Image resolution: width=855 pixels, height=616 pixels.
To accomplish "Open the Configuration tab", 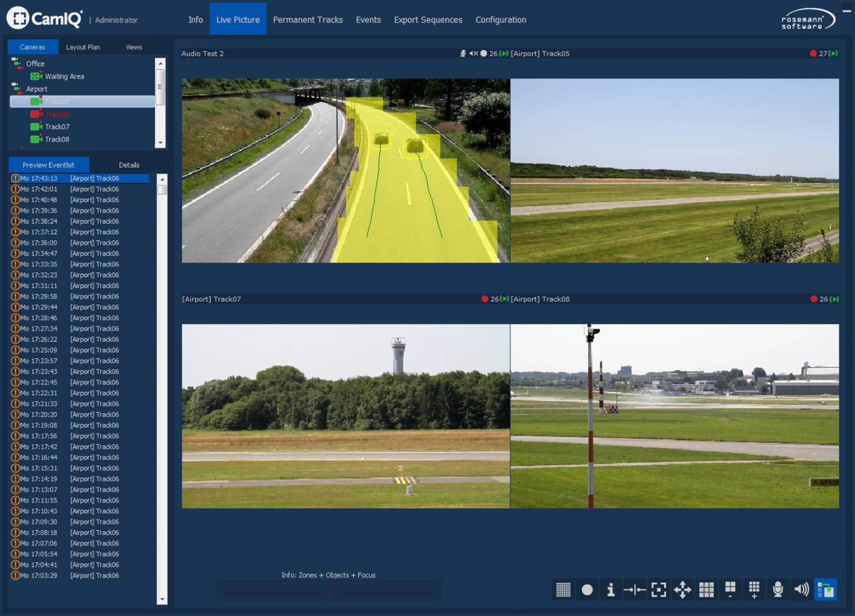I will (x=501, y=20).
